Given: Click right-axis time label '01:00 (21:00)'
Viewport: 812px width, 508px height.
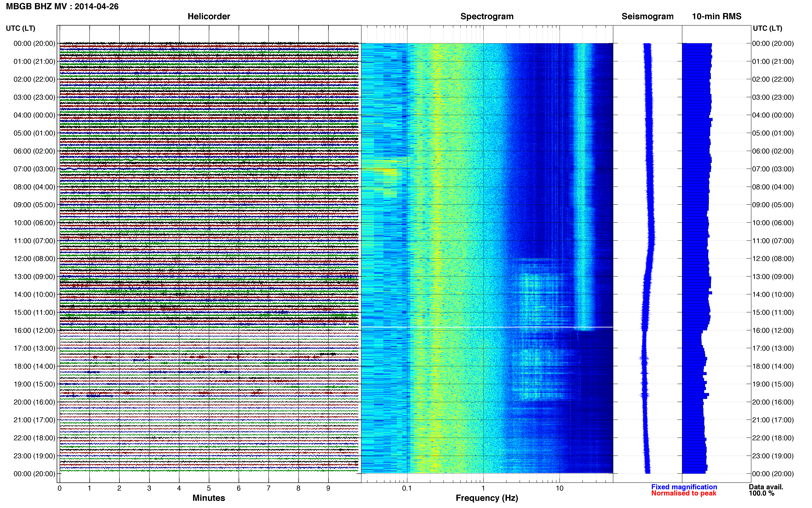Looking at the screenshot, I should coord(773,62).
